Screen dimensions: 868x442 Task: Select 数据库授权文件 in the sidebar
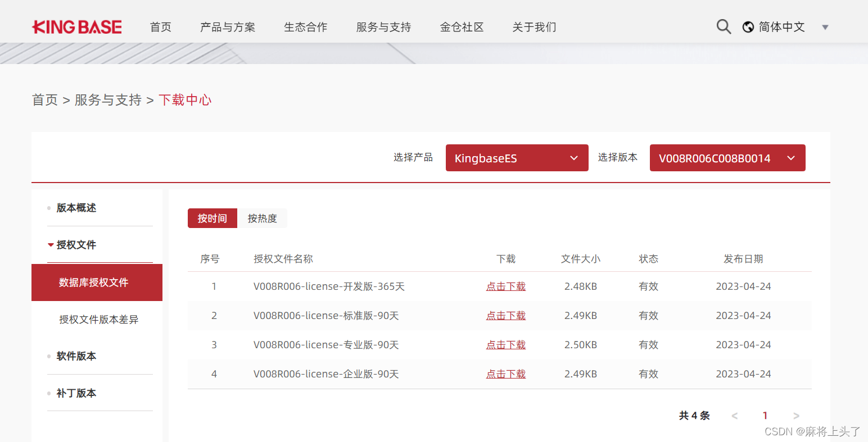point(97,282)
